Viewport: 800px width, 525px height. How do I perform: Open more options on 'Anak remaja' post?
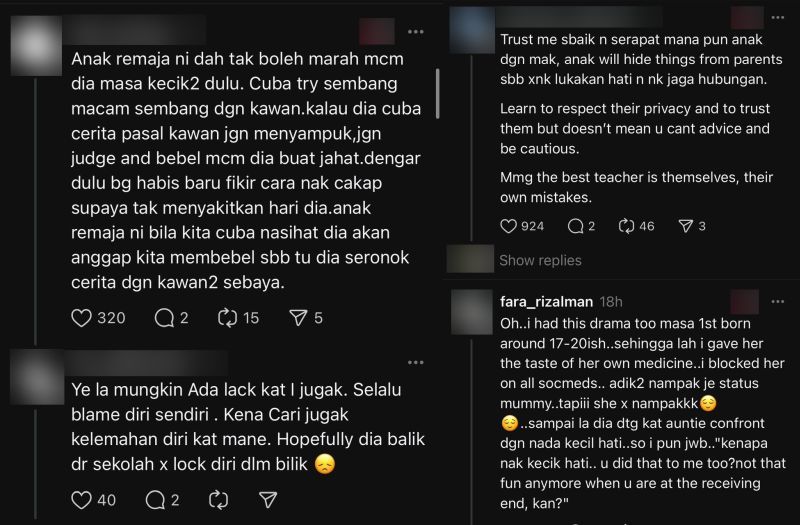pos(416,32)
